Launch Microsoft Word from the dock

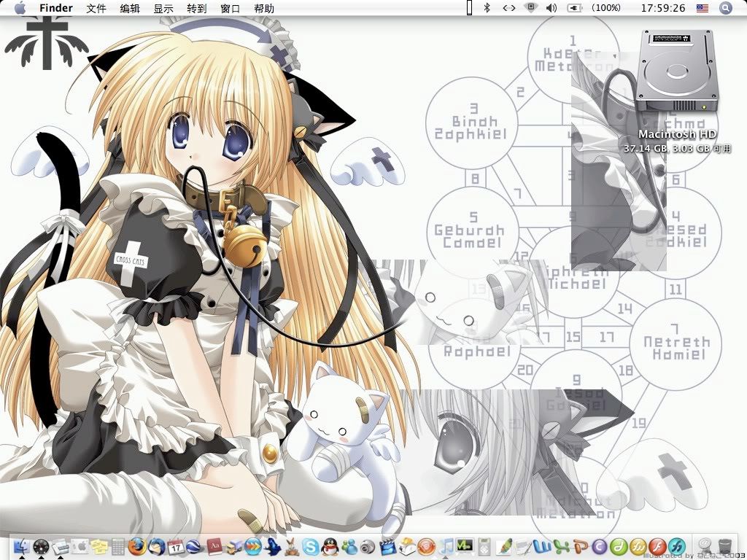coord(542,546)
